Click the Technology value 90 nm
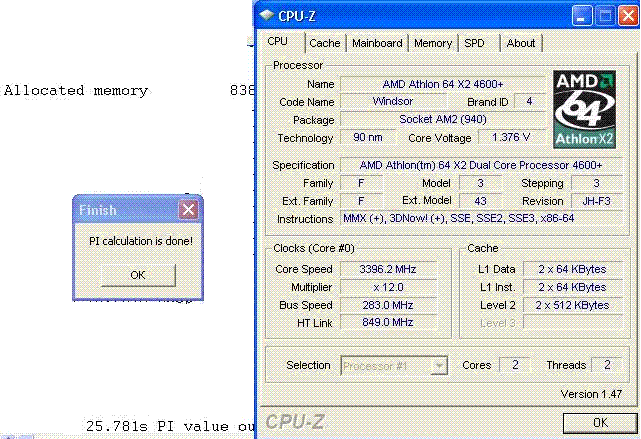Screen dimensions: 641x439 point(368,137)
